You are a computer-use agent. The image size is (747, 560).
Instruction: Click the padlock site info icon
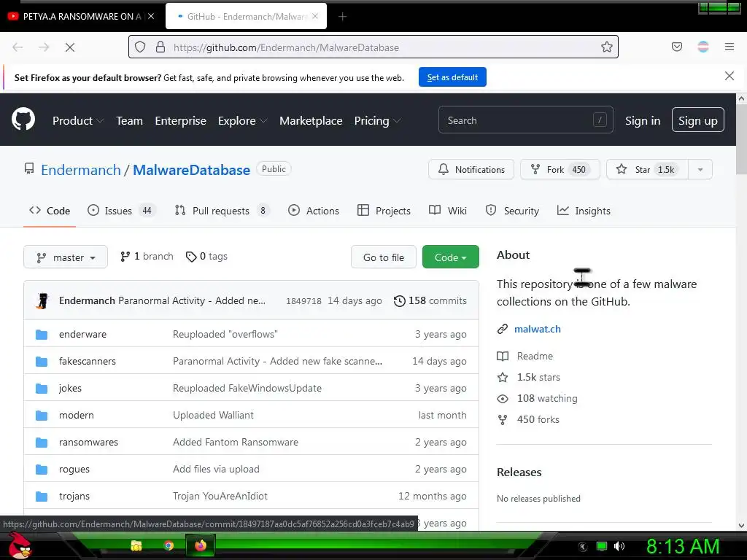pyautogui.click(x=160, y=47)
